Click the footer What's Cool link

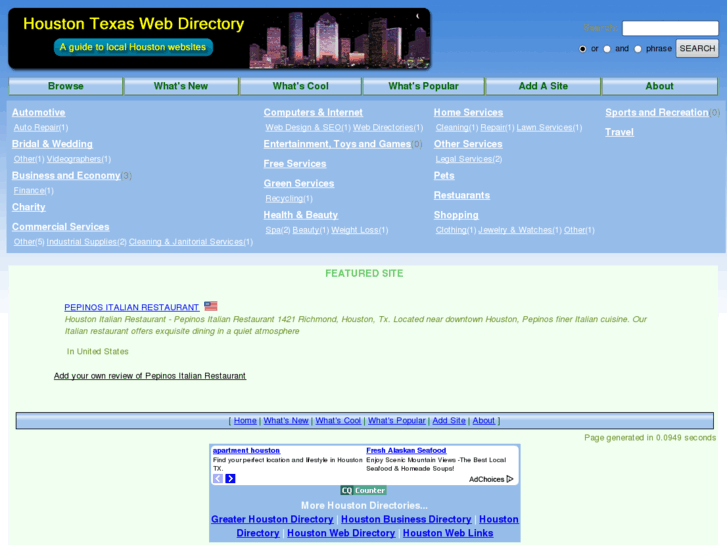point(338,421)
